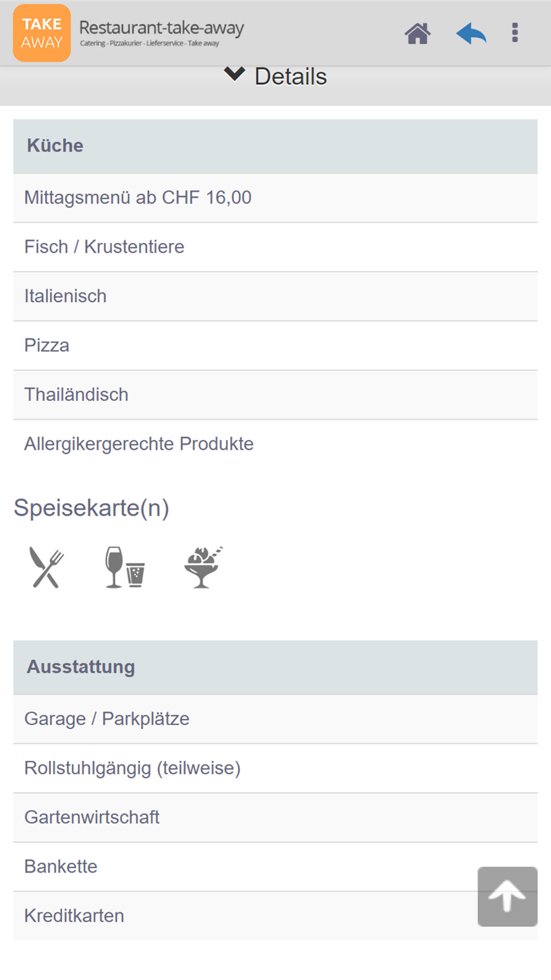The width and height of the screenshot is (551, 980).
Task: Select the Ausstattung section header
Action: [275, 667]
